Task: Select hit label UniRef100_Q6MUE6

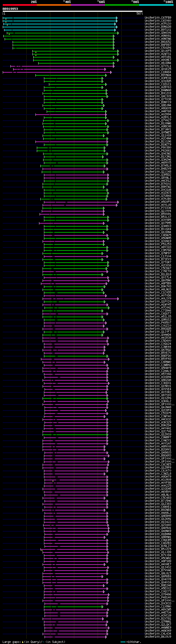Action: click(158, 576)
